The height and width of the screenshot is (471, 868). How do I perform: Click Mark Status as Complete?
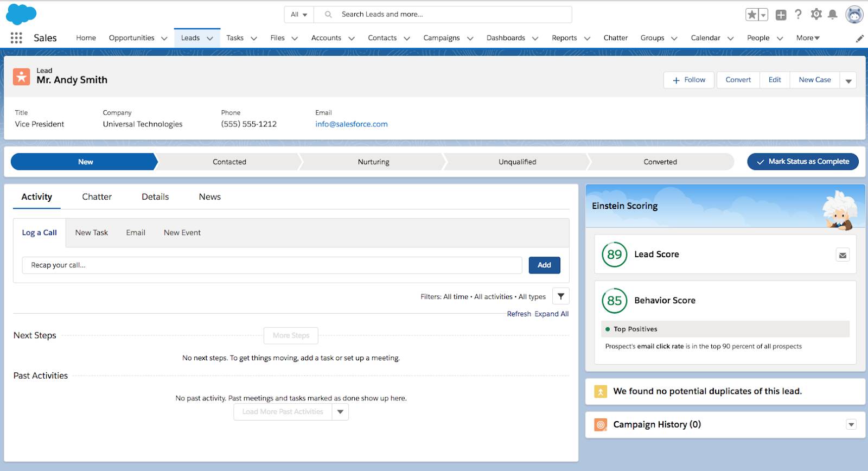803,162
